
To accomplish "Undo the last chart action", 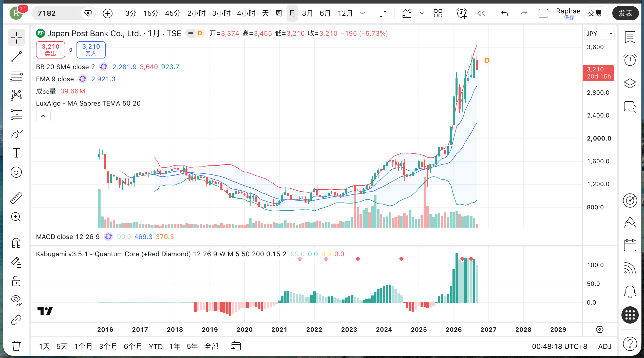I will click(x=505, y=13).
